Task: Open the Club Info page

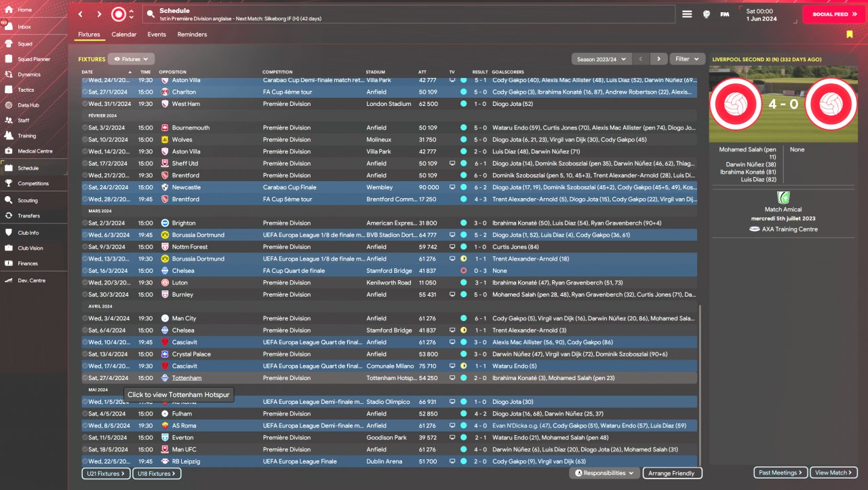Action: coord(28,233)
